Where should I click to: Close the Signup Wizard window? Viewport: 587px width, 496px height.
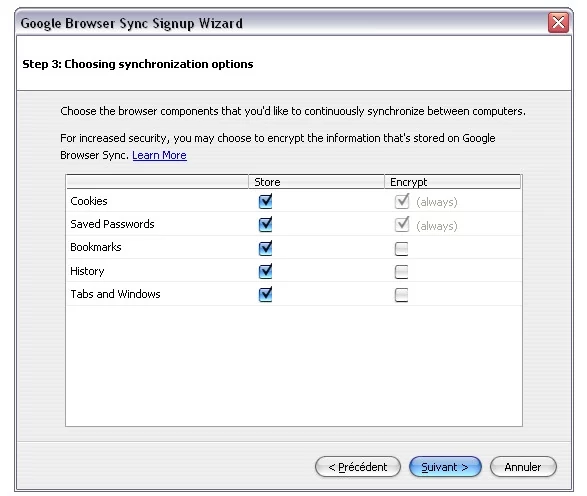pos(558,23)
